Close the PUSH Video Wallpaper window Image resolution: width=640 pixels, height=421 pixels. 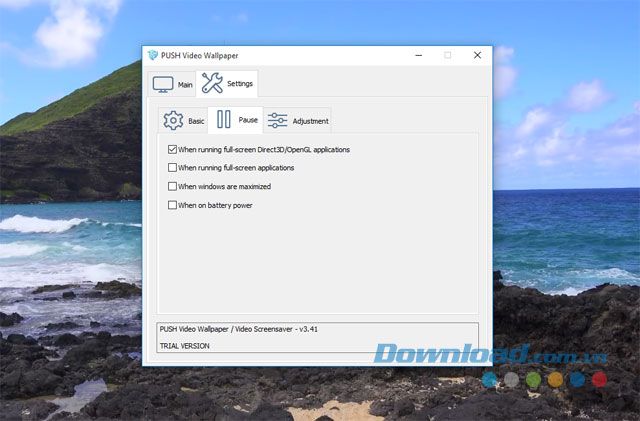coord(477,55)
